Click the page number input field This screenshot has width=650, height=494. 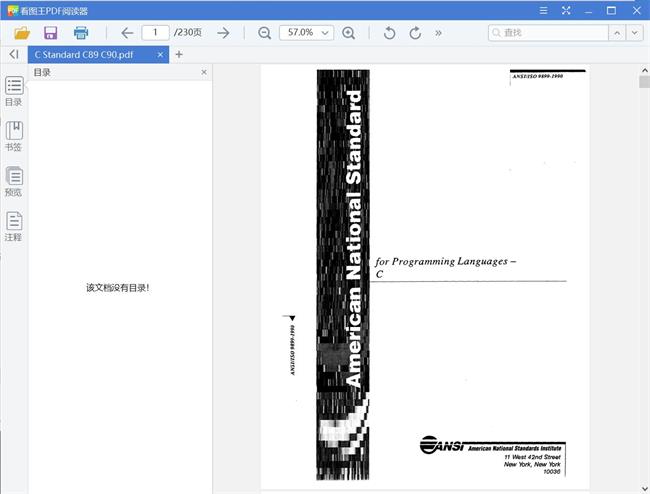155,33
